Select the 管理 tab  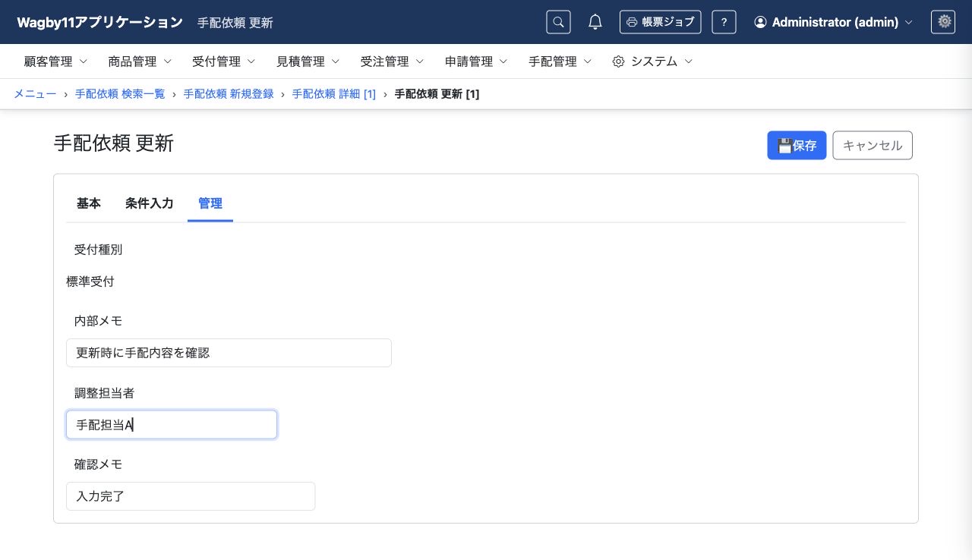[x=210, y=203]
